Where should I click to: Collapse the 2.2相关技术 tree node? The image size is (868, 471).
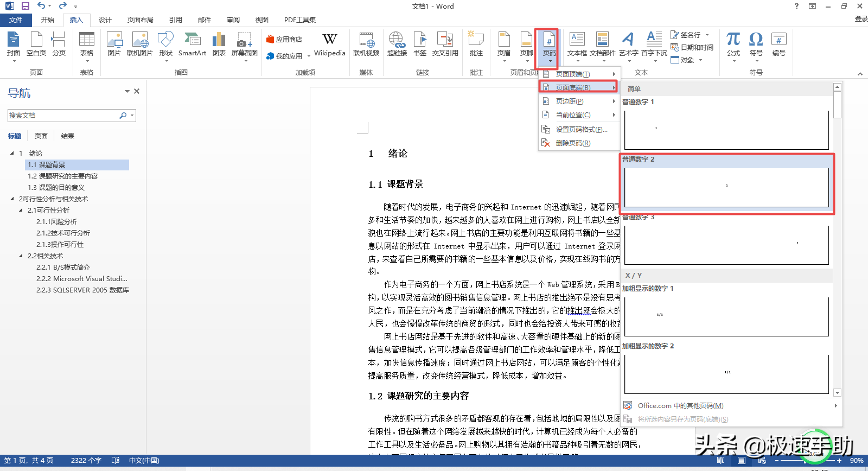pos(21,256)
